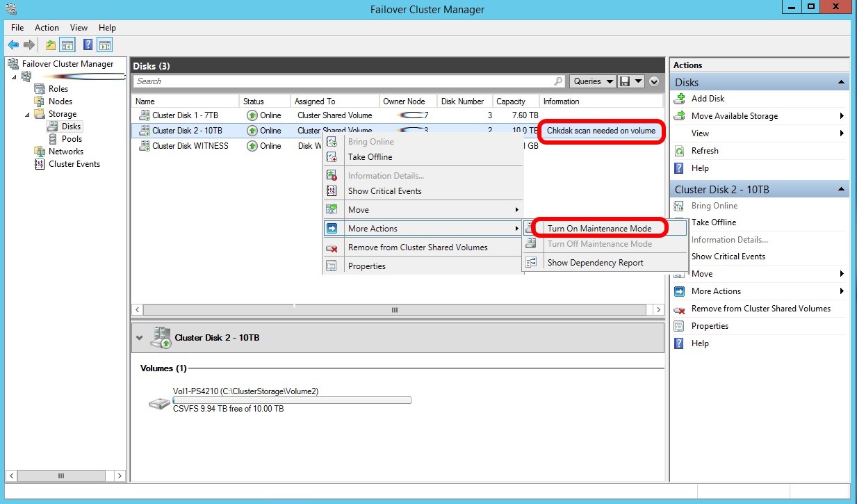Click the Forward navigation arrow

coord(28,44)
